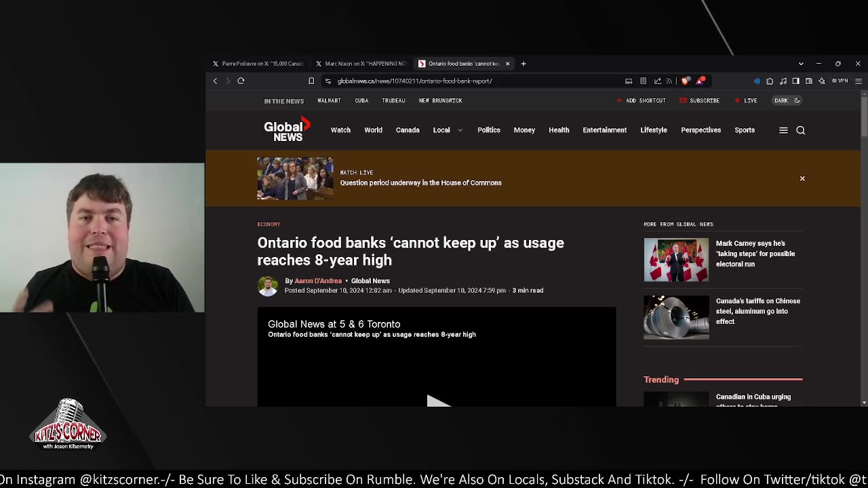This screenshot has width=868, height=488.
Task: Open Canadian in Cuba trending story
Action: (753, 400)
